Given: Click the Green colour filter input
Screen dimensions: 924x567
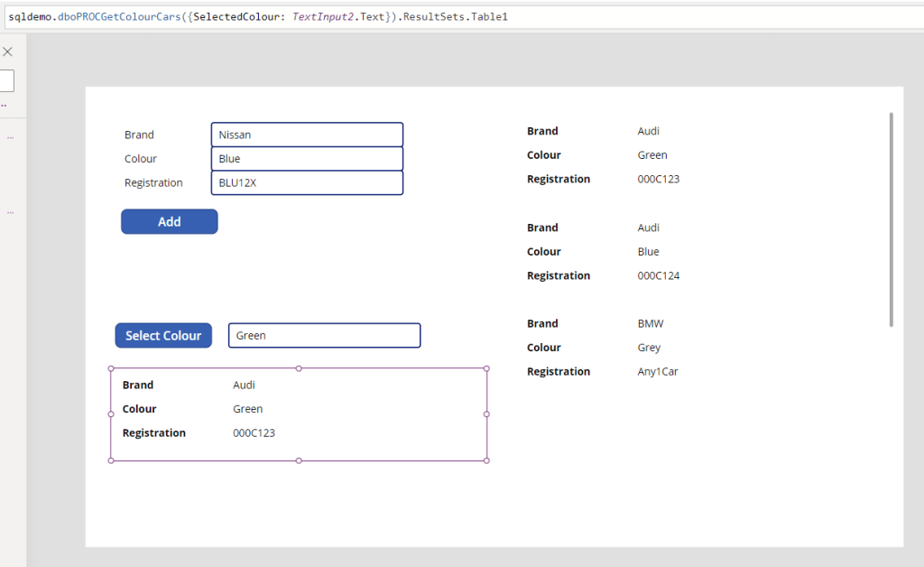Looking at the screenshot, I should 324,335.
